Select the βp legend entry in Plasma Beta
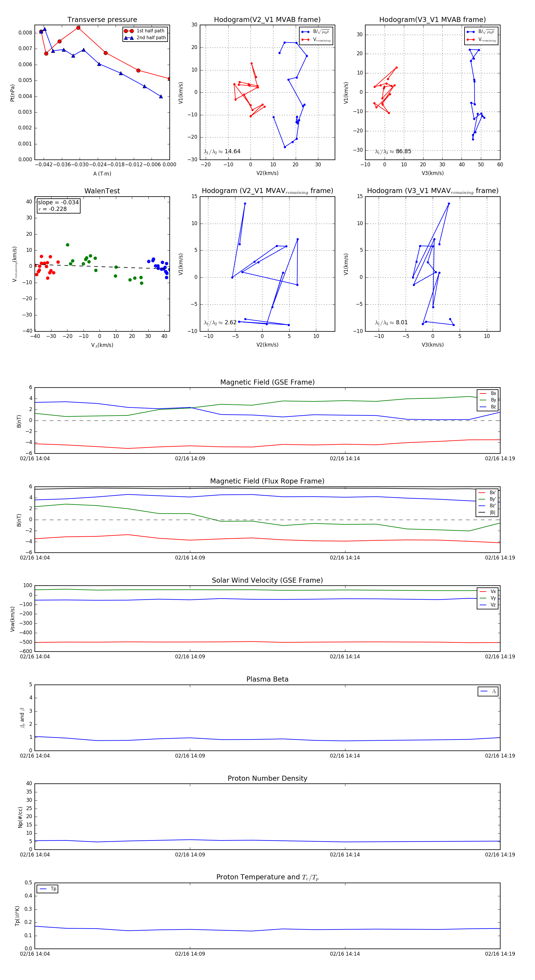Image resolution: width=535 pixels, height=980 pixels. point(488,691)
